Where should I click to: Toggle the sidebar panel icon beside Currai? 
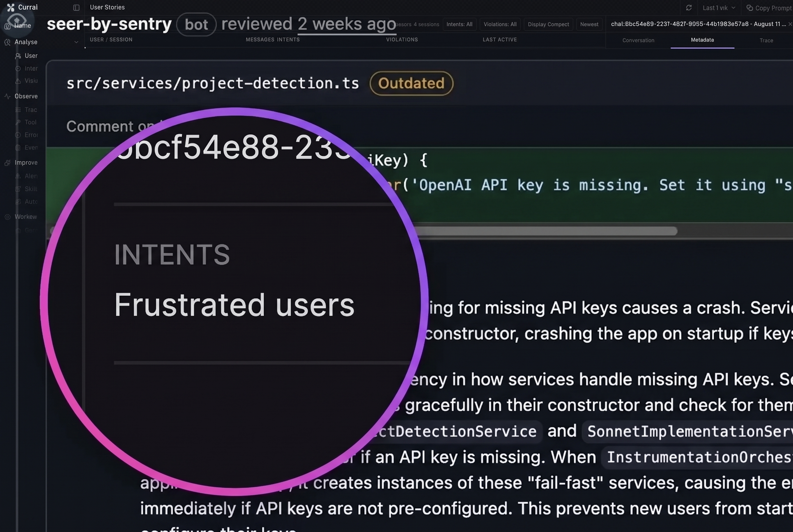[x=76, y=8]
